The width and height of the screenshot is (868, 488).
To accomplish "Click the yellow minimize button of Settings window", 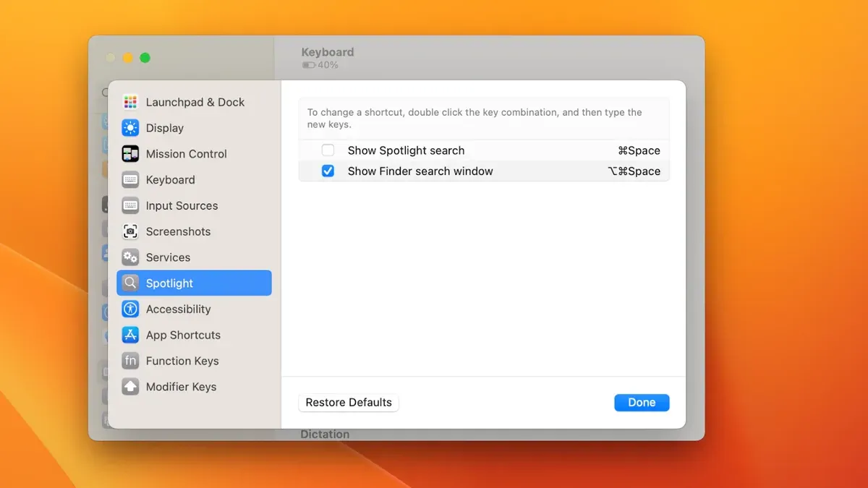I will tap(128, 58).
